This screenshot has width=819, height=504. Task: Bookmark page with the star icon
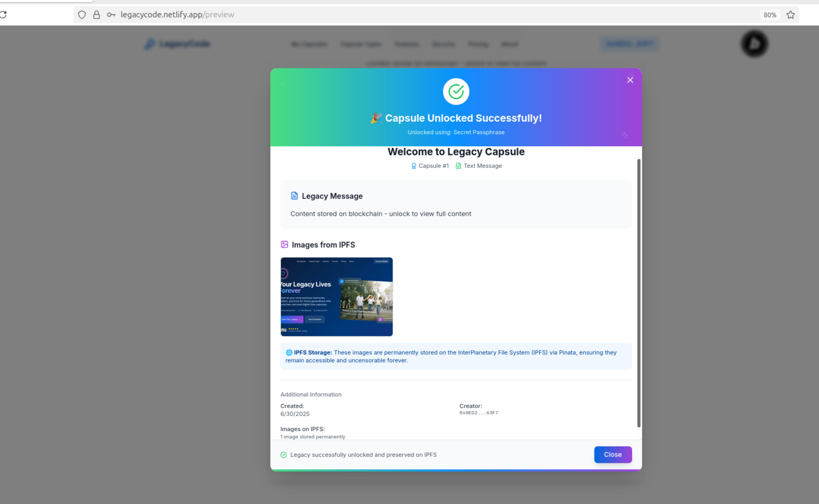790,15
